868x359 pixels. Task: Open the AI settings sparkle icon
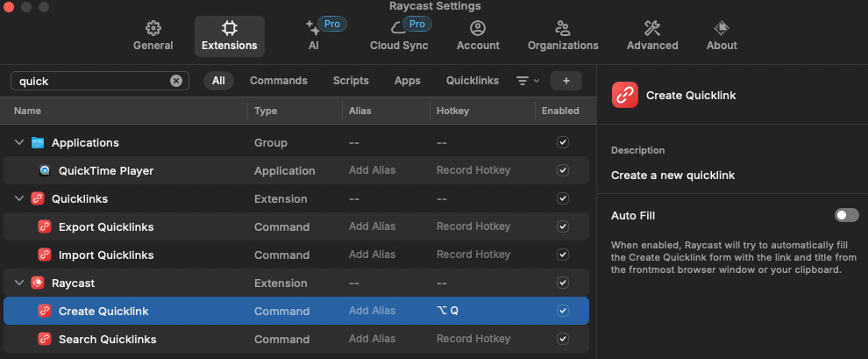pos(313,28)
